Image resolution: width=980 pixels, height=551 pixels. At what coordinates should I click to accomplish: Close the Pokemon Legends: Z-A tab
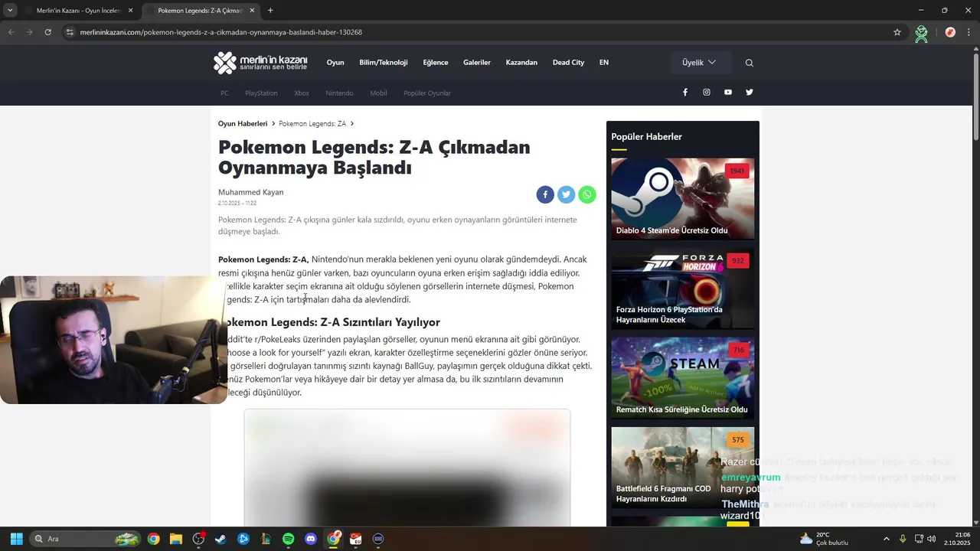252,11
